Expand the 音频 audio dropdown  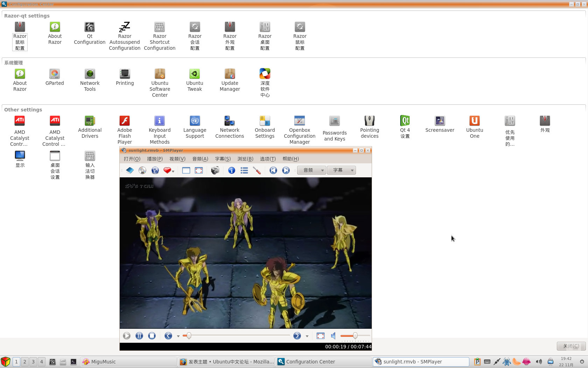(311, 170)
